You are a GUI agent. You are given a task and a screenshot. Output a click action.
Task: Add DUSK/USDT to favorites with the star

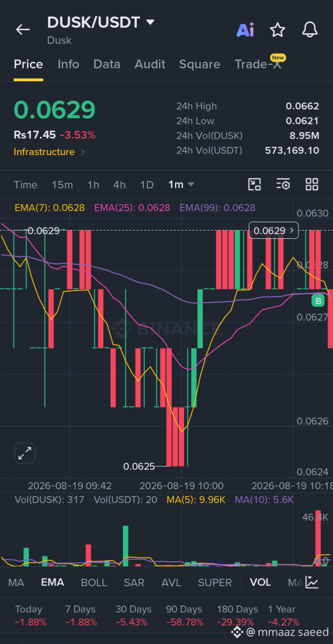click(277, 30)
